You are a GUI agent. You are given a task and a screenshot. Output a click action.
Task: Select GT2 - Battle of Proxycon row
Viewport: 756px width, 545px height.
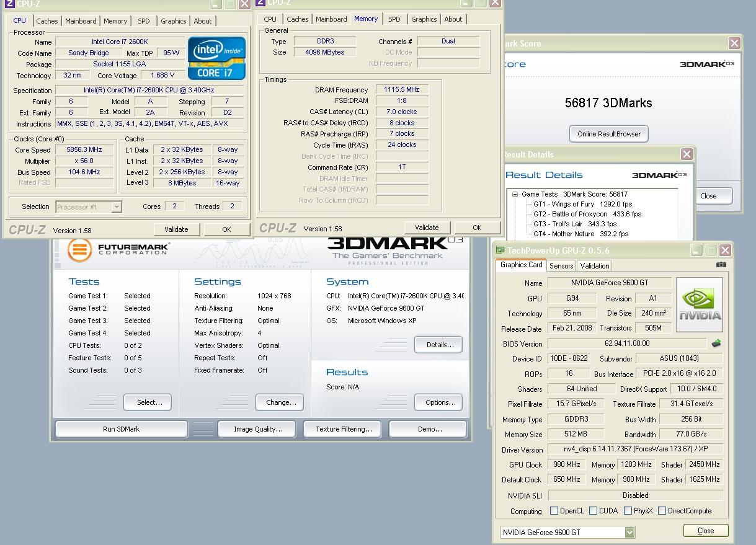point(587,214)
